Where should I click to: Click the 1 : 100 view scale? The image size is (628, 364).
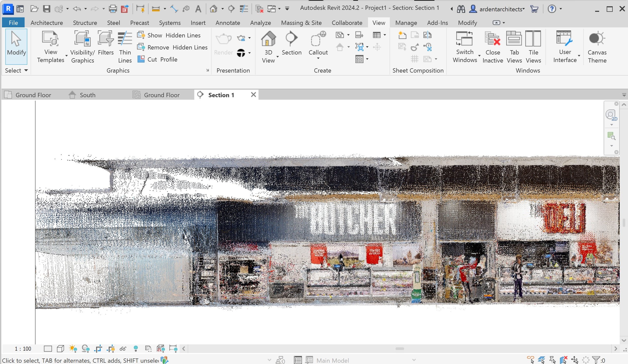pyautogui.click(x=23, y=349)
